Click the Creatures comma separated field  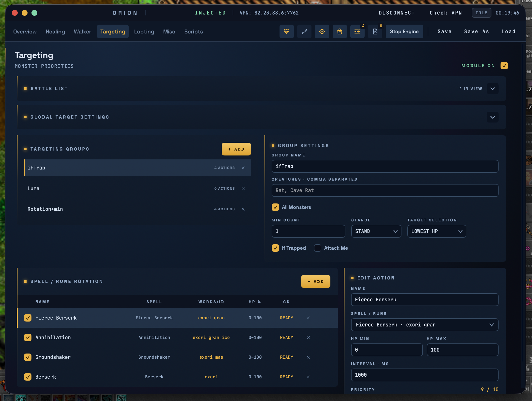pos(385,190)
